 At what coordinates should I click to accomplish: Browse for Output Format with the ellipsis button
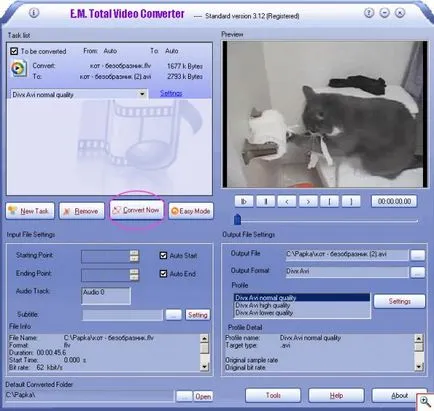tap(418, 272)
